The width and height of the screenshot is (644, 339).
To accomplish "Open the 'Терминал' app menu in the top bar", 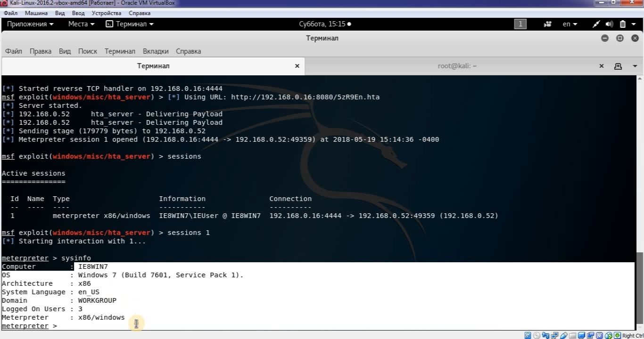I will click(129, 24).
